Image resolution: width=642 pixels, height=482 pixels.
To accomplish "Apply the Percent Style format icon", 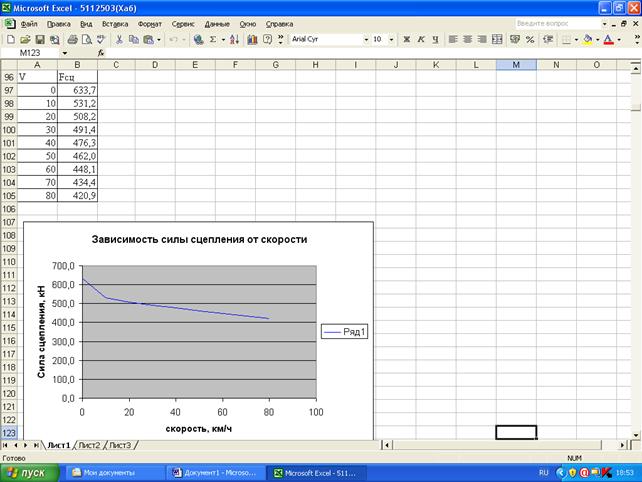I will tap(529, 40).
